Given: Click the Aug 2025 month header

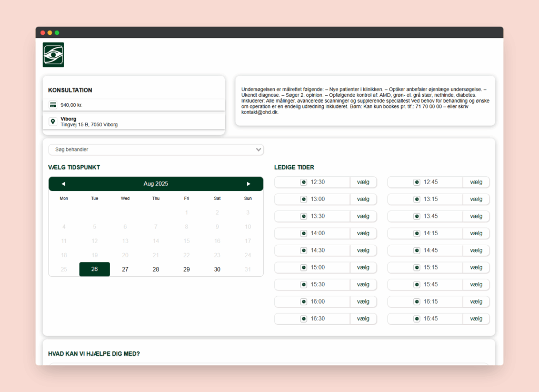Looking at the screenshot, I should click(x=156, y=184).
